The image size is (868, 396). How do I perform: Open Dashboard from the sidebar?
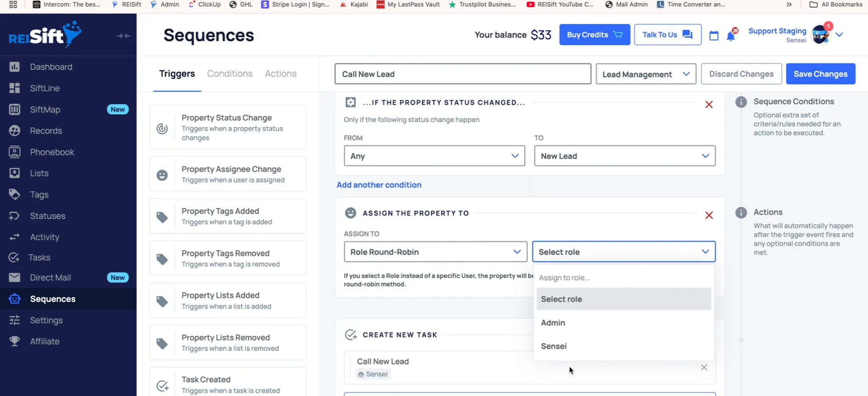click(x=51, y=67)
